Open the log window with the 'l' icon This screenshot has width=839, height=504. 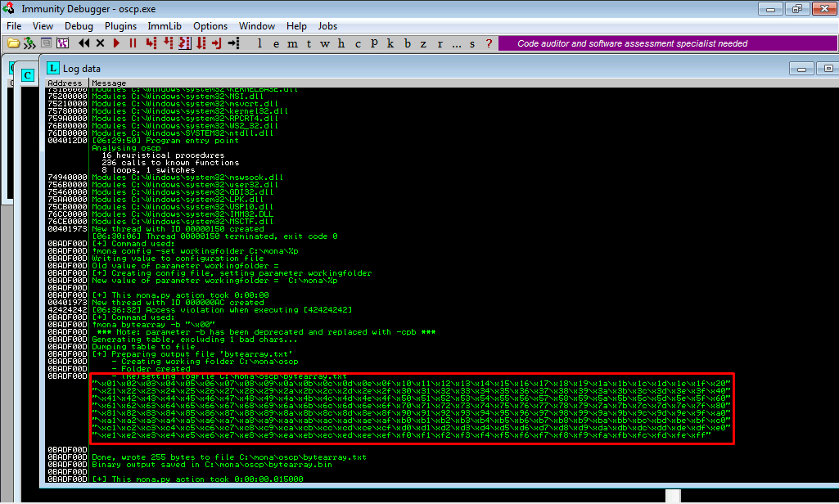pyautogui.click(x=259, y=43)
